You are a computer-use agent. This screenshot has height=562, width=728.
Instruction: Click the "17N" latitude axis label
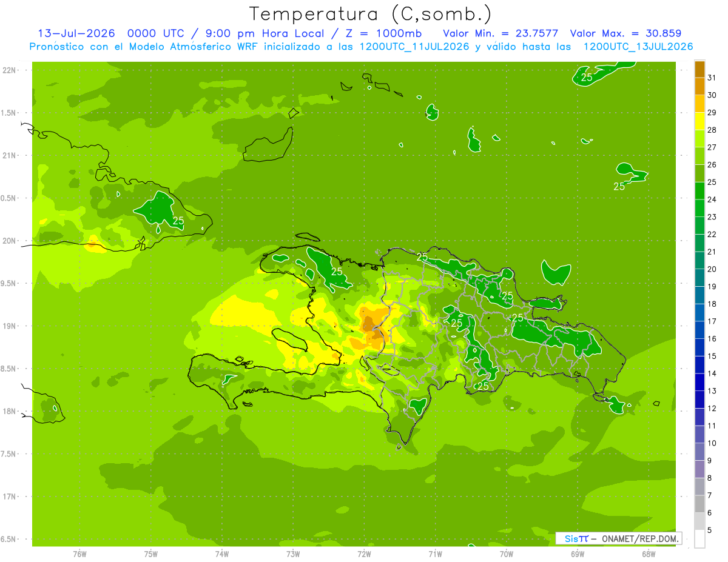10,497
